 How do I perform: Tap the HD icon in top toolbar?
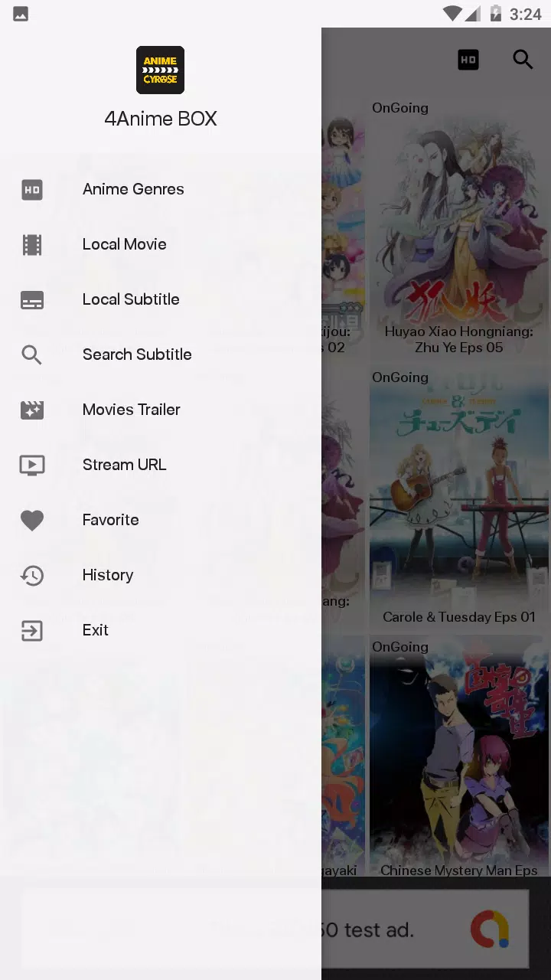468,60
